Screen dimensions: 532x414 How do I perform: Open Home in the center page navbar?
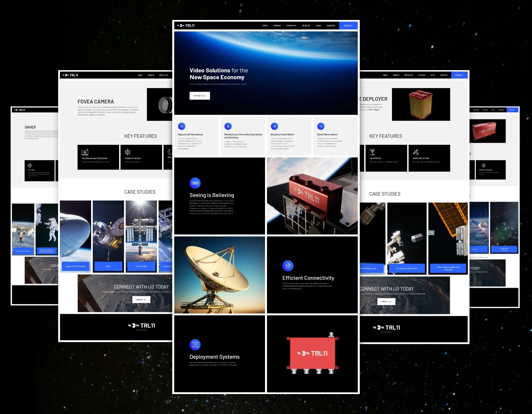click(x=265, y=26)
